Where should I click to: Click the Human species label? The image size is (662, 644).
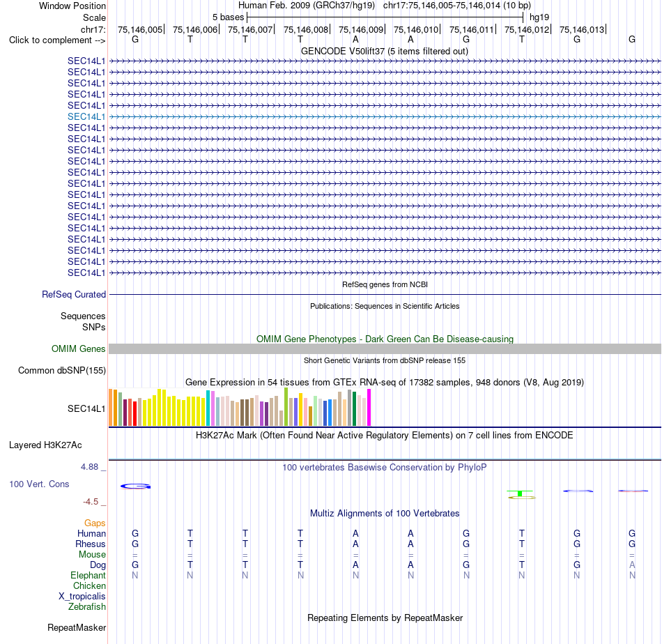pos(91,534)
